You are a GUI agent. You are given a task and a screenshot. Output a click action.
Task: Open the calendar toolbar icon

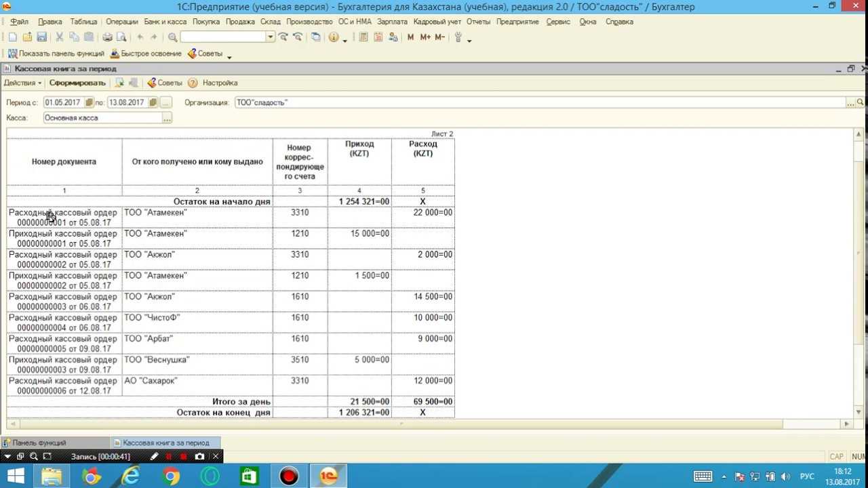point(377,37)
